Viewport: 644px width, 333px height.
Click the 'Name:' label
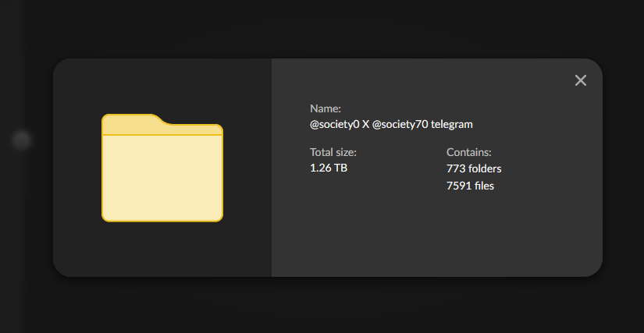(326, 108)
